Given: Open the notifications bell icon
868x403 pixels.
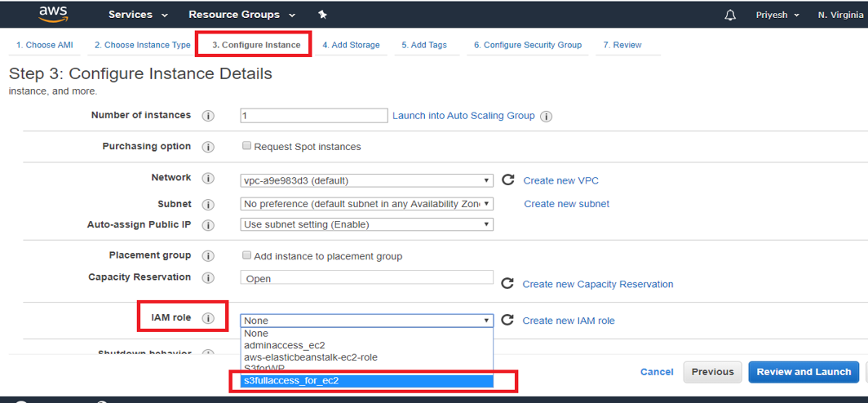Looking at the screenshot, I should coord(730,15).
